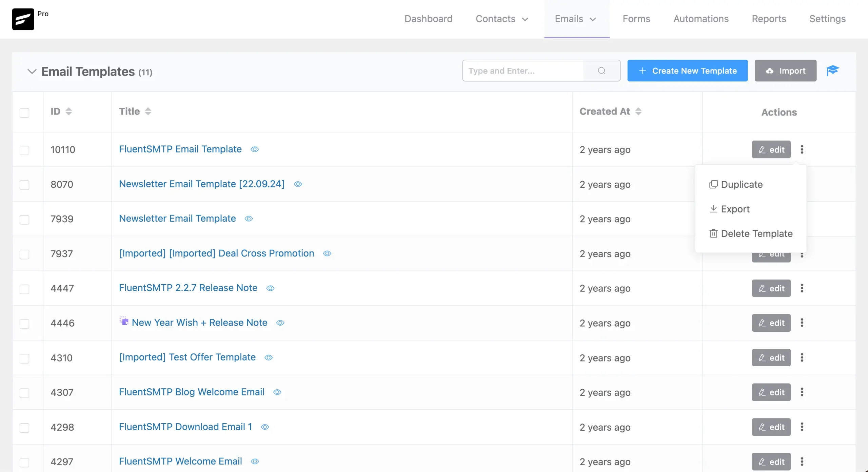Viewport: 868px width, 472px height.
Task: Click the search magnifier icon
Action: click(x=601, y=70)
